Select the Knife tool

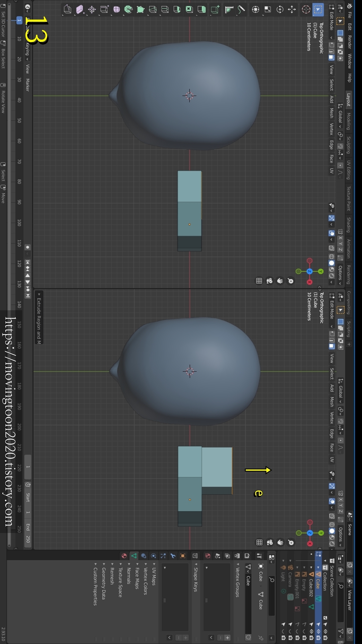pos(153,10)
